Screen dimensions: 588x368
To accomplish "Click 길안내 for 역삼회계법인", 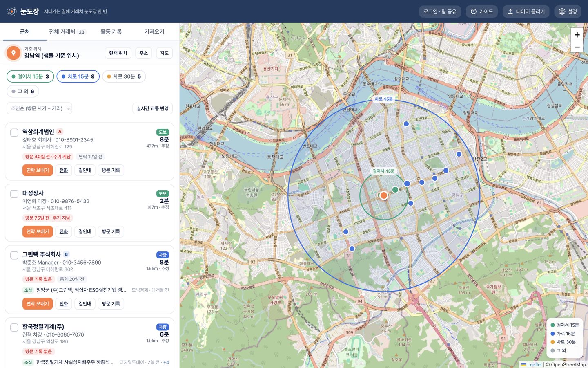I will pos(85,170).
